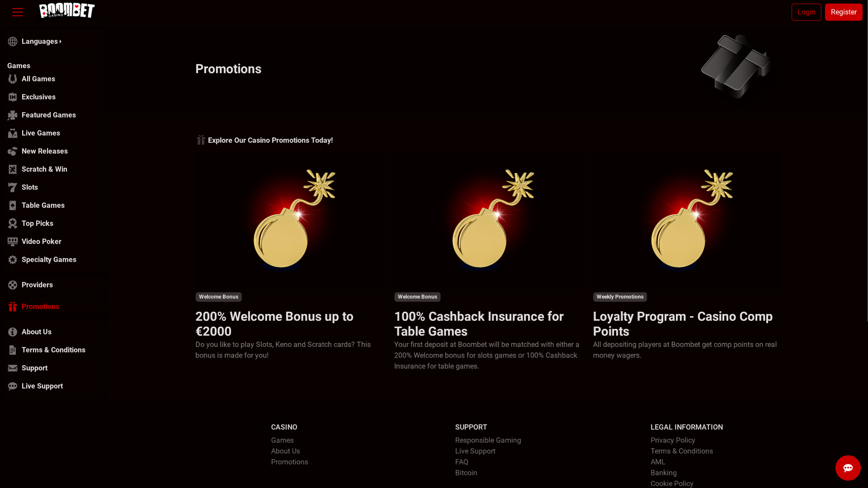The image size is (868, 488).
Task: Click the Weekly Promotions tag
Action: [619, 297]
